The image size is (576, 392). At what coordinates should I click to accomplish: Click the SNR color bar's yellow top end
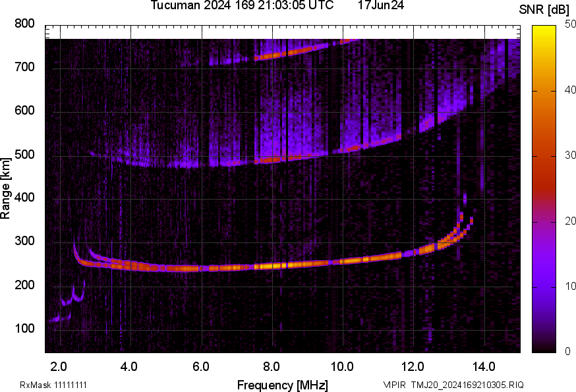544,29
